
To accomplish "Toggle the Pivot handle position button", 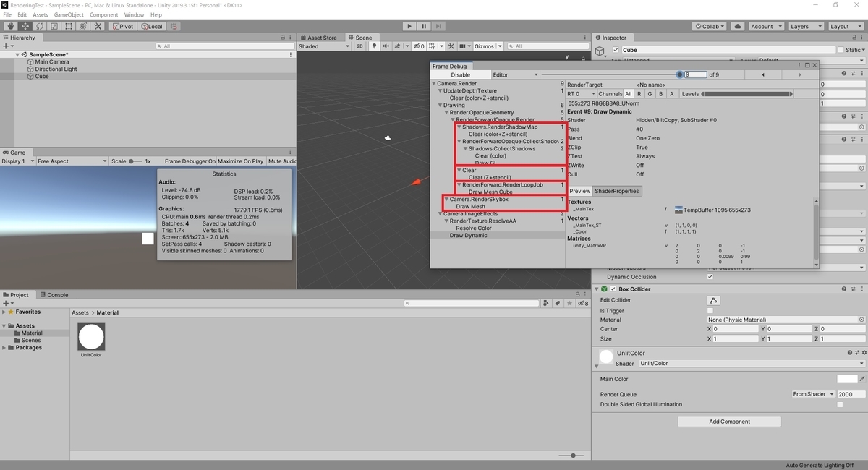I will (x=122, y=26).
